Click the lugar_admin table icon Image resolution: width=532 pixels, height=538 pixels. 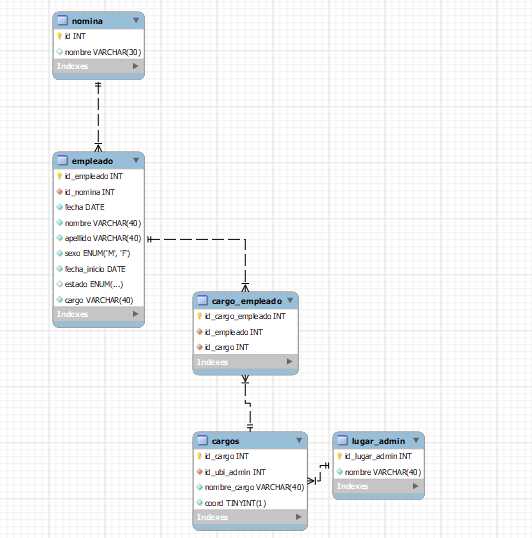click(x=342, y=440)
